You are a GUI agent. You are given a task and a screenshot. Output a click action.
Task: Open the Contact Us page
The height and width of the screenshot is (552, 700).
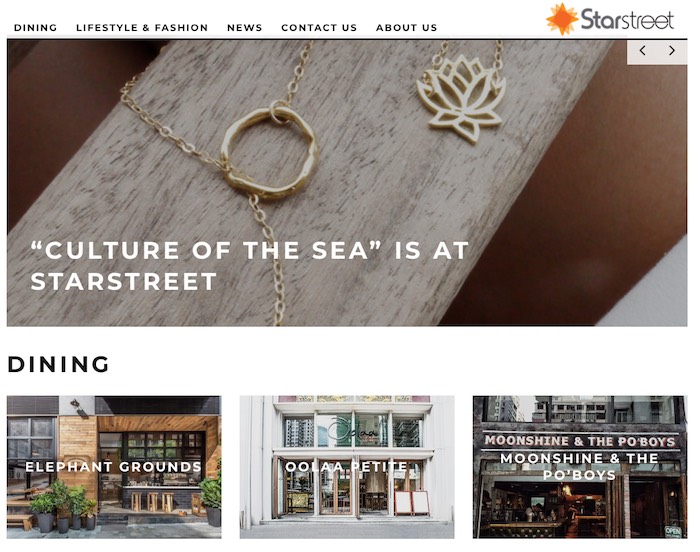319,28
